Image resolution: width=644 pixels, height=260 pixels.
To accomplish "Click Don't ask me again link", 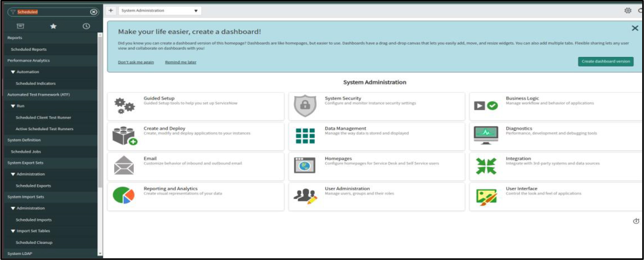I will [x=136, y=62].
